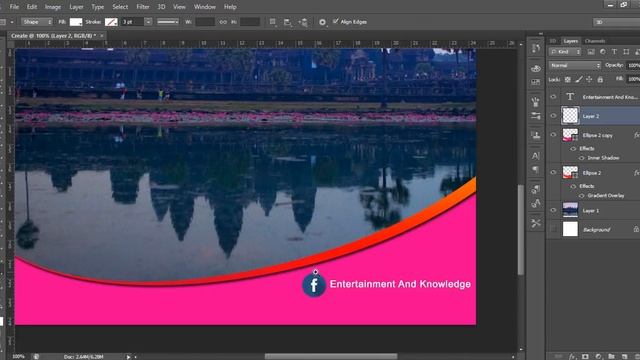The width and height of the screenshot is (640, 360).
Task: Open the layer Kind filter dropdown
Action: (x=565, y=52)
